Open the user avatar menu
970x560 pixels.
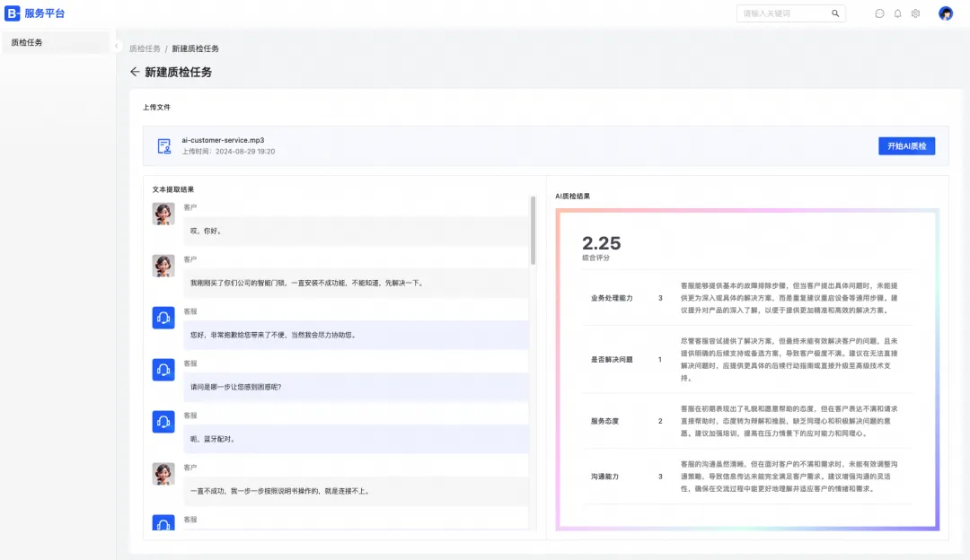946,13
